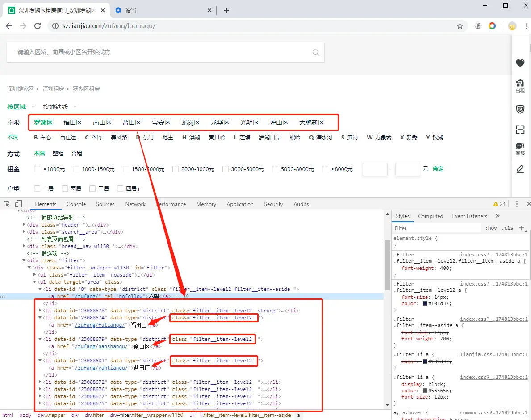Go back to the previous browser page
531x420 pixels.
tap(9, 26)
